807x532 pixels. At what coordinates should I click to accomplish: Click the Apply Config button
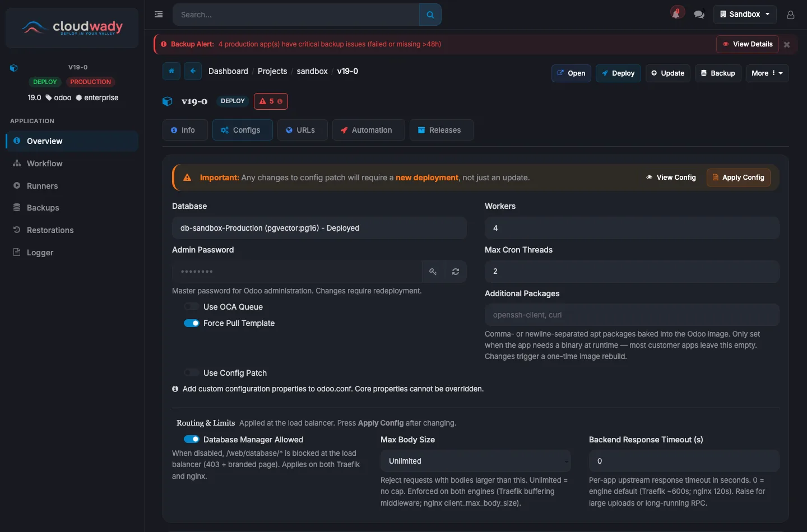[x=739, y=178]
